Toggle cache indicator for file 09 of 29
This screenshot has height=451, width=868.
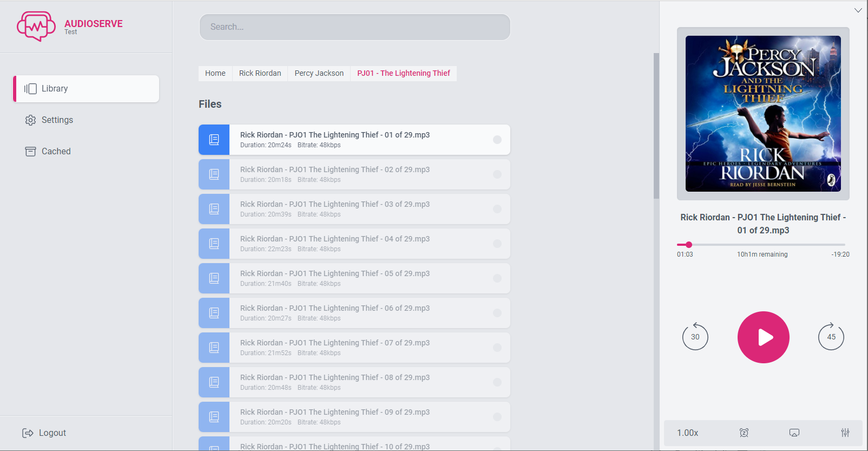[x=497, y=417]
